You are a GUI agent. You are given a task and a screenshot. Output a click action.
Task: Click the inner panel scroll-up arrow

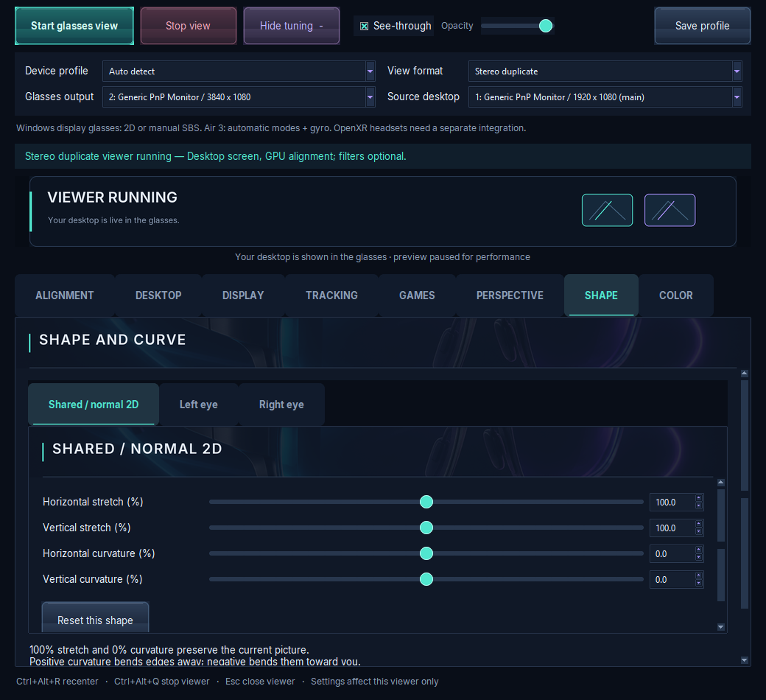pyautogui.click(x=721, y=483)
